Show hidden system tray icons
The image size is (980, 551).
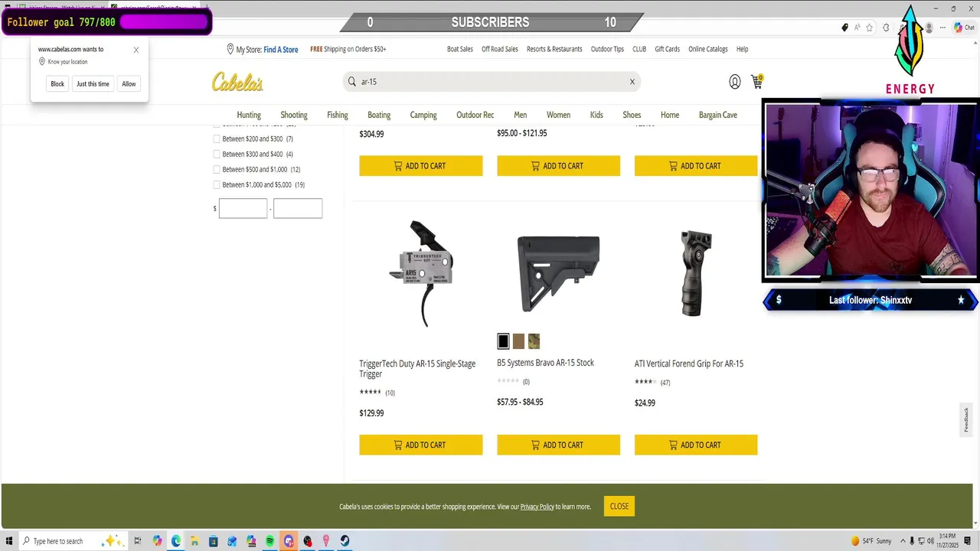(x=903, y=541)
